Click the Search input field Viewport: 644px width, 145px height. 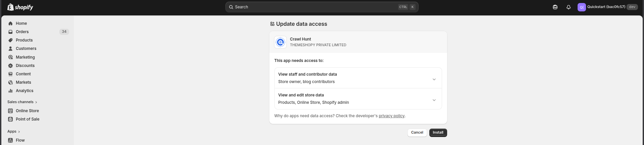[x=315, y=7]
